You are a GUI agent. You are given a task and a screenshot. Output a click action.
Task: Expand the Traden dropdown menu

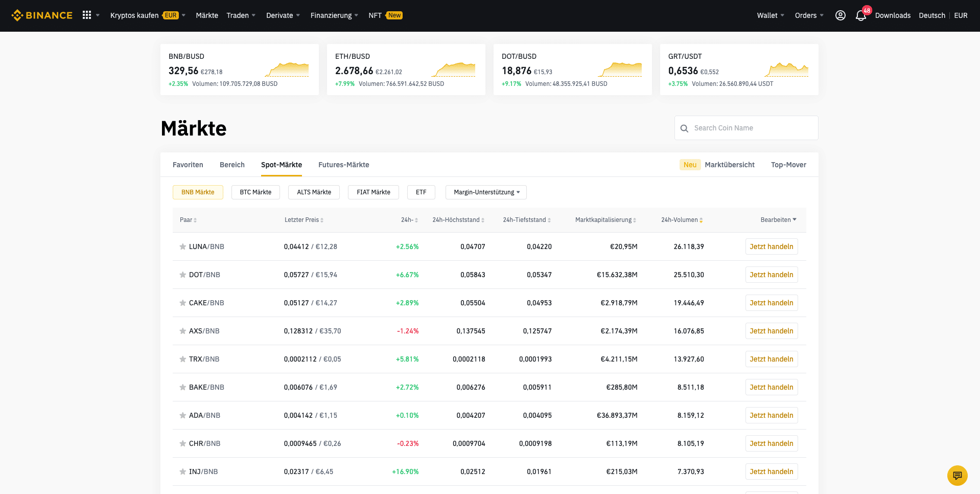pyautogui.click(x=241, y=15)
